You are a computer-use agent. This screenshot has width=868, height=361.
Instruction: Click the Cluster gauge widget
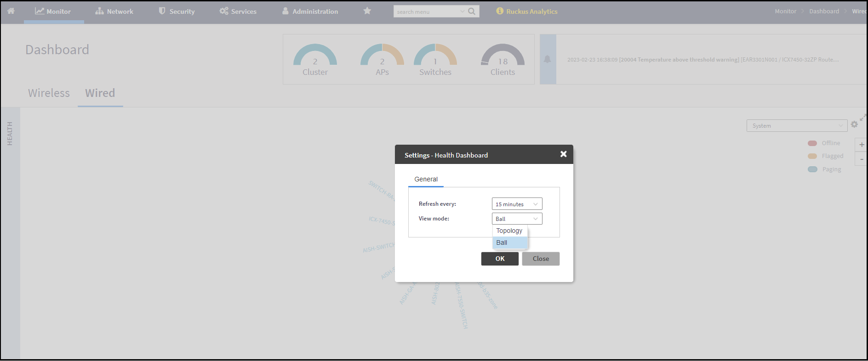click(315, 60)
